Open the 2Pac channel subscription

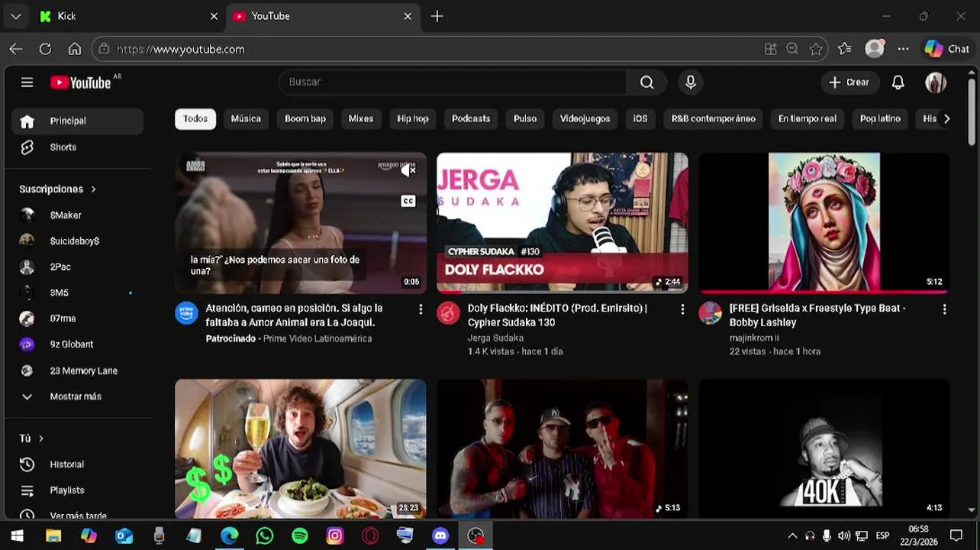coord(77,267)
